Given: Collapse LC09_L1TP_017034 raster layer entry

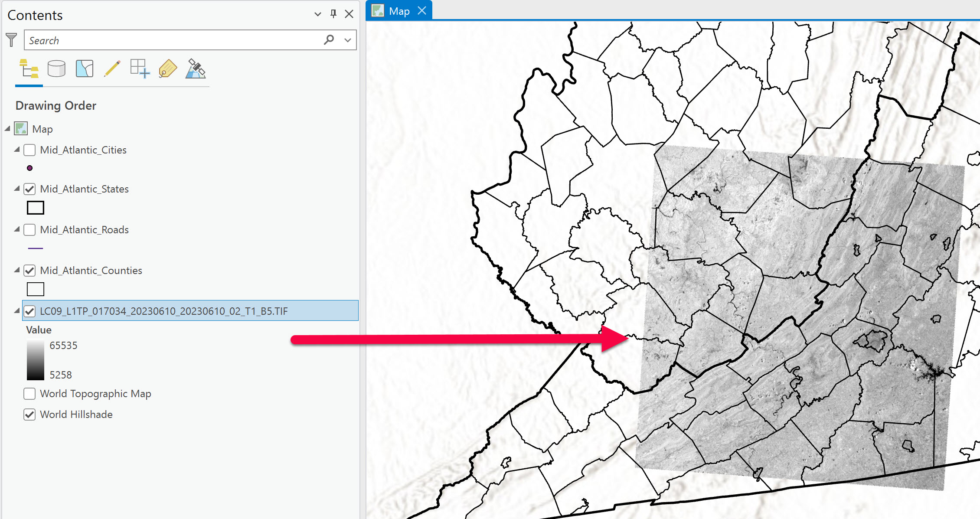Looking at the screenshot, I should (17, 310).
